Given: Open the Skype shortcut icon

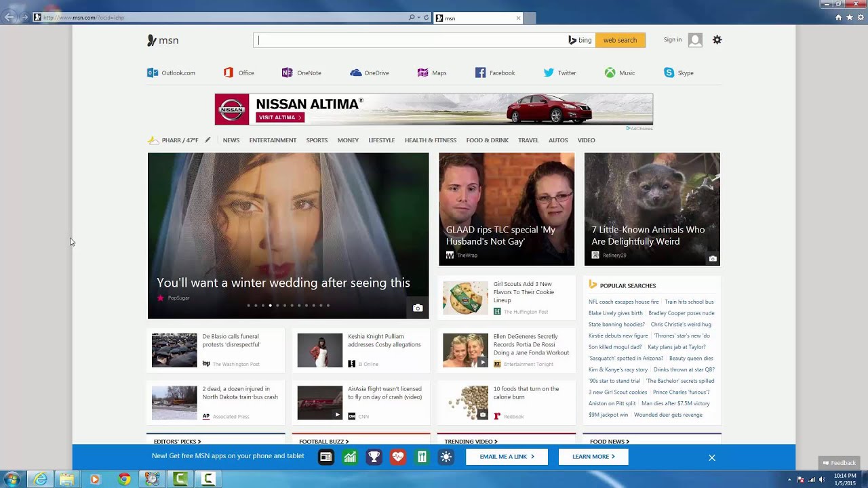Looking at the screenshot, I should pyautogui.click(x=669, y=73).
